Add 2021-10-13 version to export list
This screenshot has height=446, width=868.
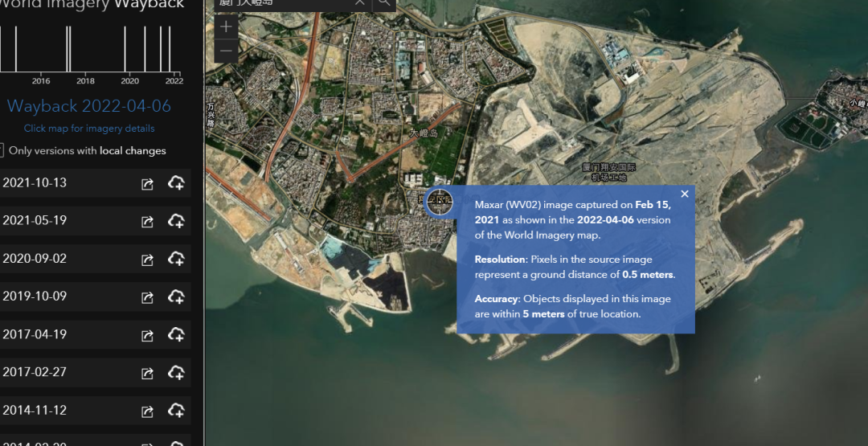[176, 183]
